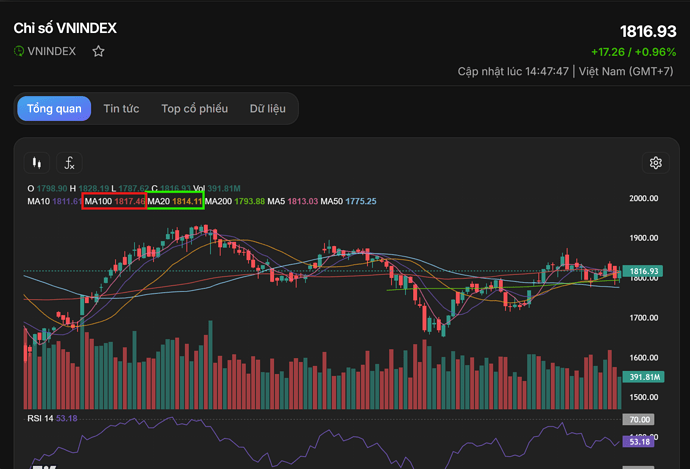Click the 70.00 RSI overbought level tag

click(x=639, y=420)
